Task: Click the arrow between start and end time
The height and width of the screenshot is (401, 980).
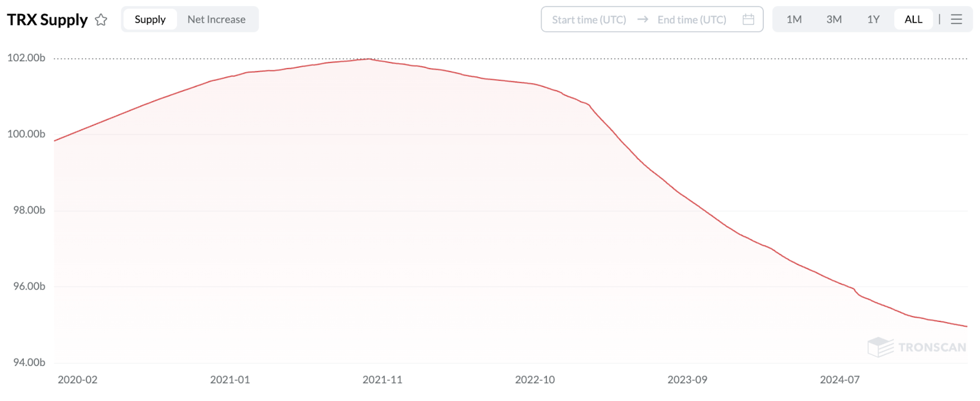Action: pos(643,20)
